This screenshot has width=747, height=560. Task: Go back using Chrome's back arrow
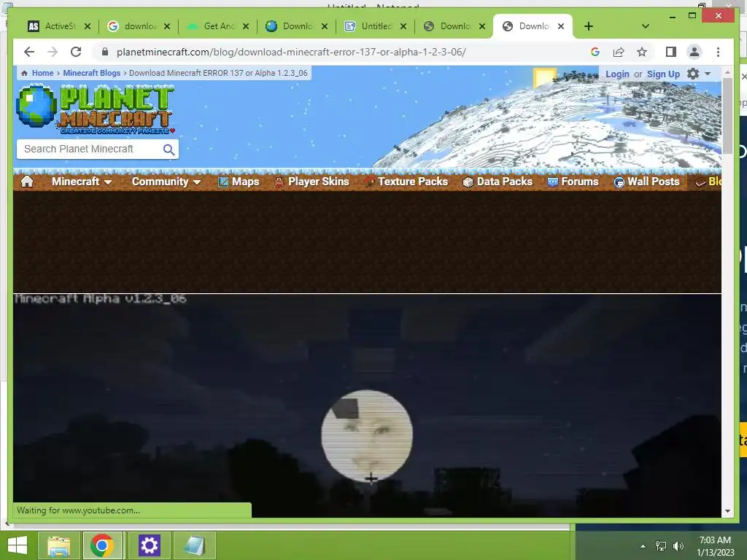pyautogui.click(x=29, y=52)
